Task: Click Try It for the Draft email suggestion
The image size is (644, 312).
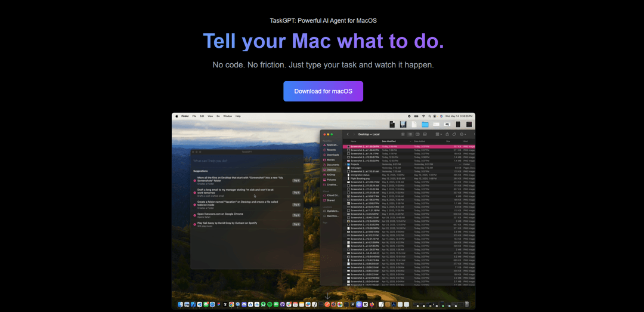Action: 296,192
